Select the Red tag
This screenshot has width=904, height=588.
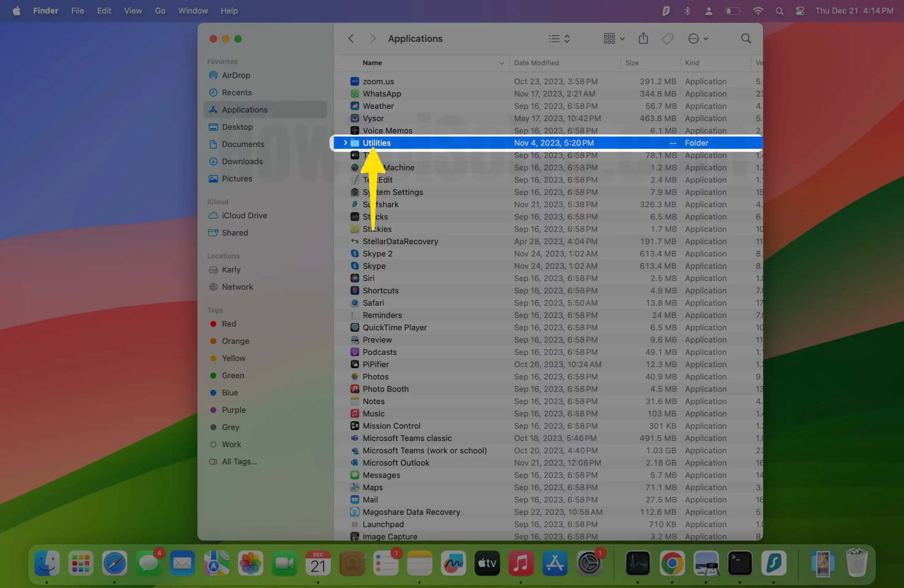(265, 324)
